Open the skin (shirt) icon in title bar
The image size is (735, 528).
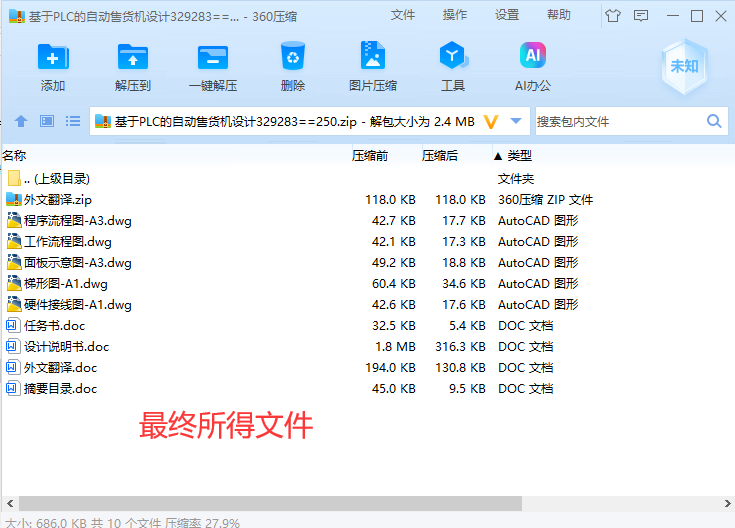tap(613, 16)
